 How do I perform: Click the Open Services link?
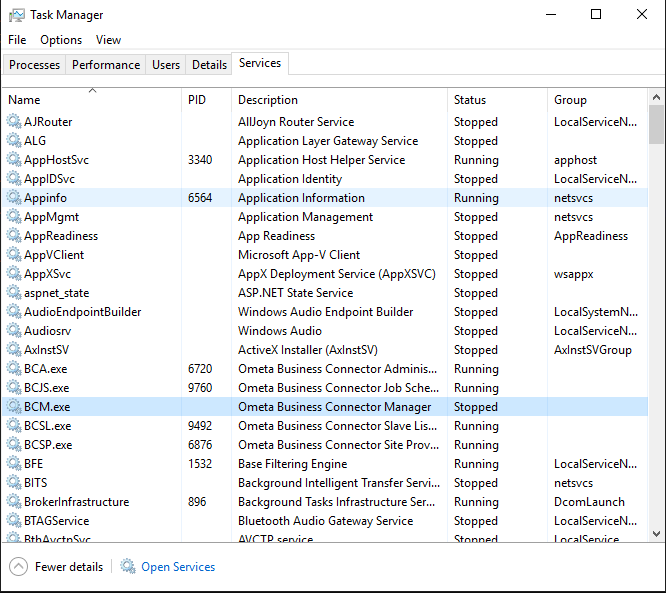click(178, 567)
